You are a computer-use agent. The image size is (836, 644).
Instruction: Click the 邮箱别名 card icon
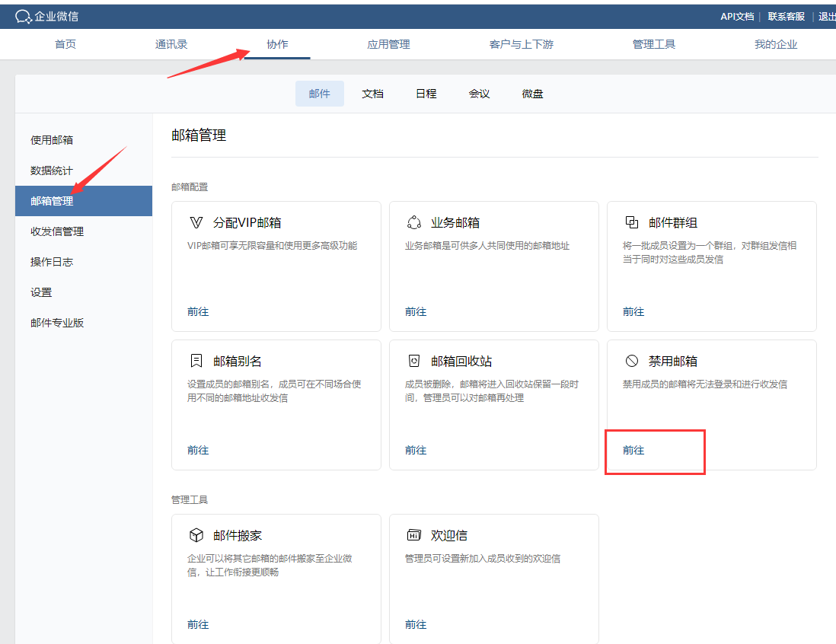click(196, 361)
